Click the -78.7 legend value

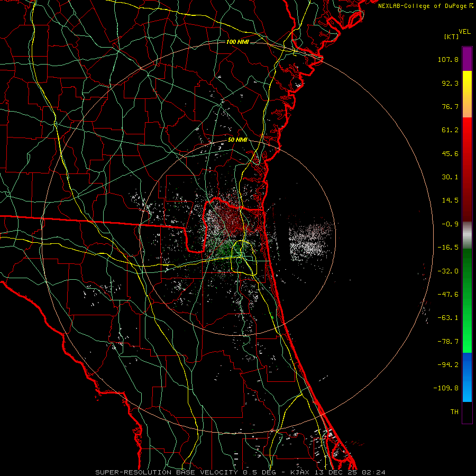(x=448, y=342)
